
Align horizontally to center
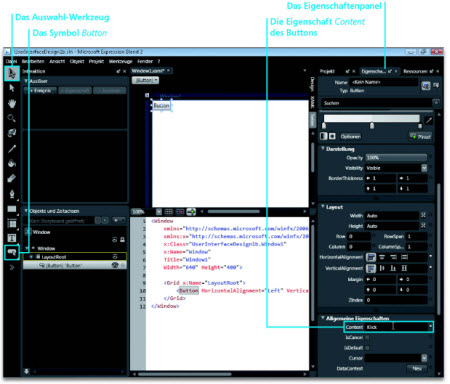coord(382,257)
